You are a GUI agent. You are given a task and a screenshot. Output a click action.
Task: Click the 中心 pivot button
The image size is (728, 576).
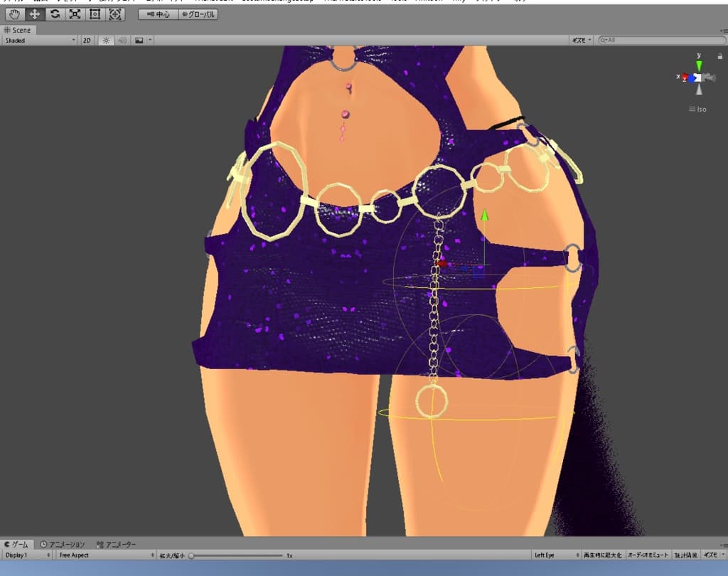(156, 14)
